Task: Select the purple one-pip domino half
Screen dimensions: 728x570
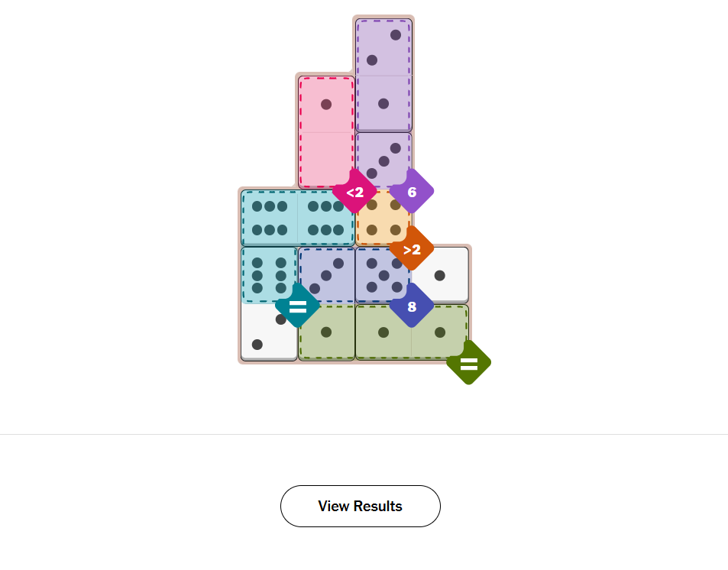Action: [383, 103]
